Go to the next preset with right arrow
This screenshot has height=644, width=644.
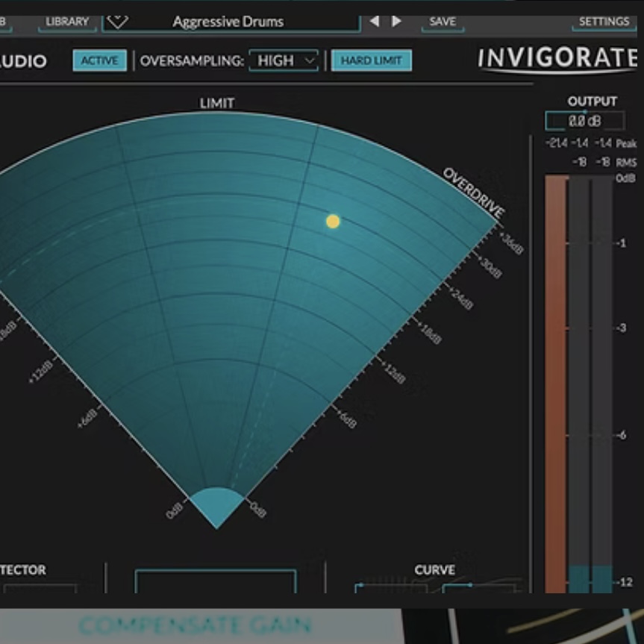pyautogui.click(x=396, y=22)
